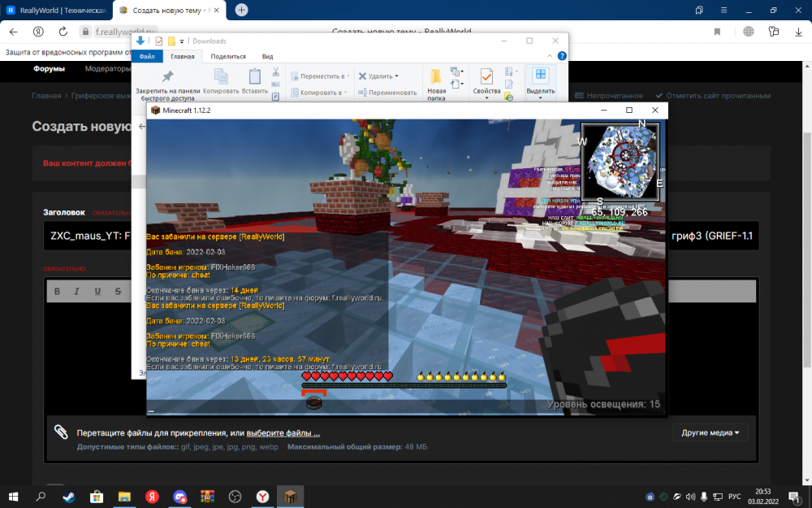Screen dimensions: 812x508
Task: Open 'Другие медиа' dropdown on forum
Action: click(x=710, y=432)
